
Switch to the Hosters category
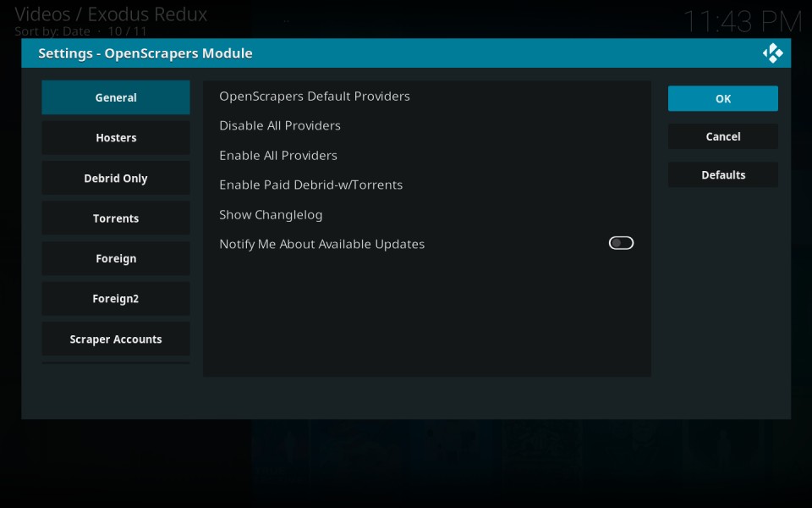(116, 138)
